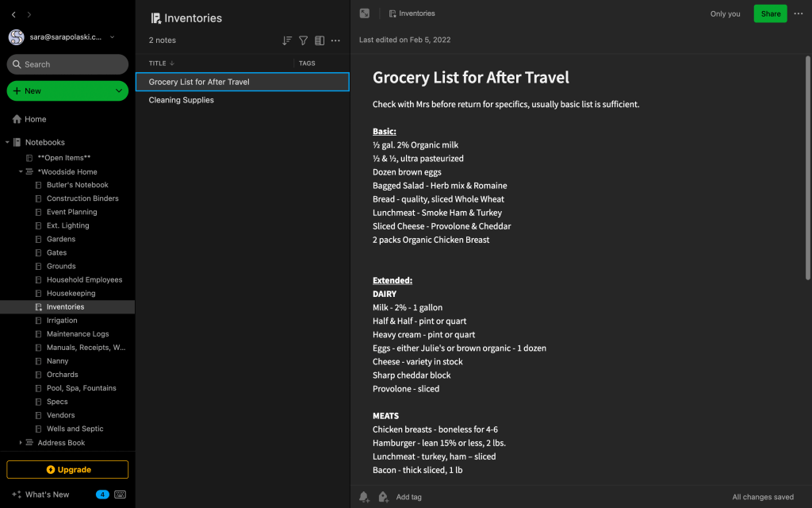
Task: Add a reminder with bell icon
Action: tap(364, 497)
